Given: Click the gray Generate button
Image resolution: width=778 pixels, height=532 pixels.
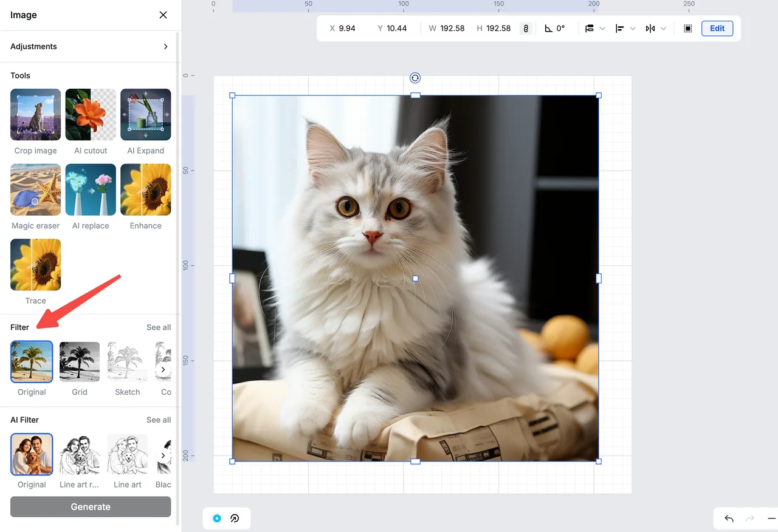Looking at the screenshot, I should coord(91,506).
